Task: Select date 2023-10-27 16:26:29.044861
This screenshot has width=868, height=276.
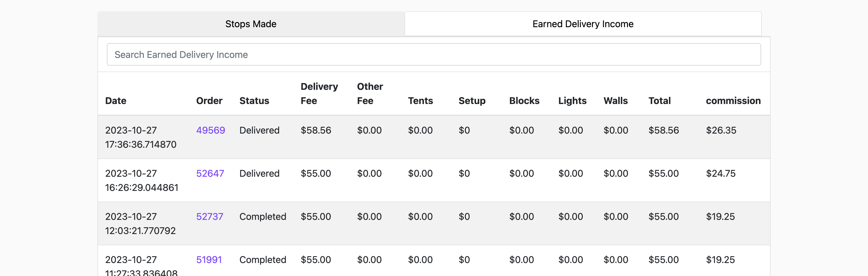Action: (141, 181)
